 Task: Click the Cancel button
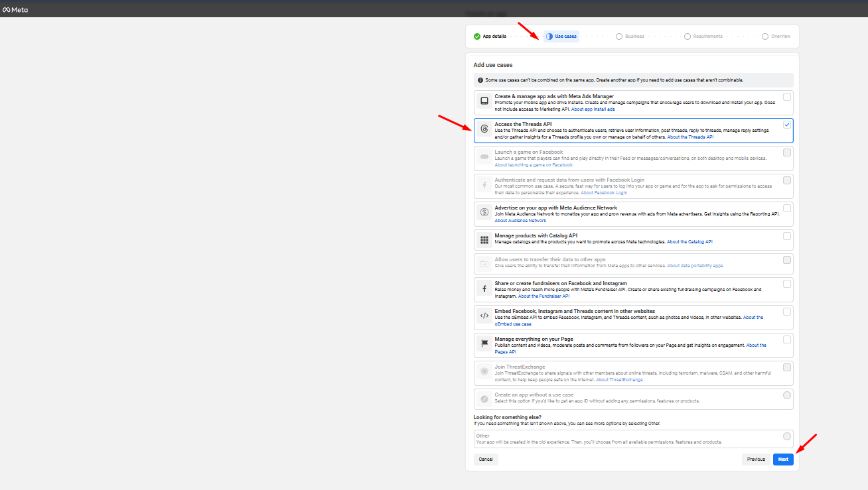[486, 459]
